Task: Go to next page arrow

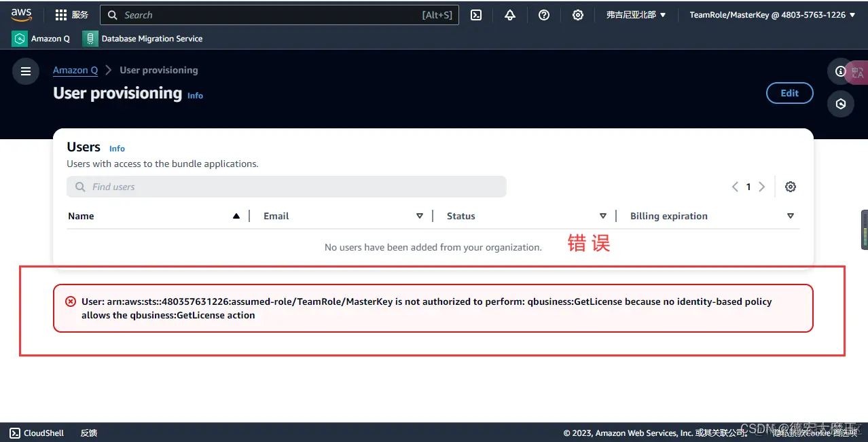Action: coord(761,187)
